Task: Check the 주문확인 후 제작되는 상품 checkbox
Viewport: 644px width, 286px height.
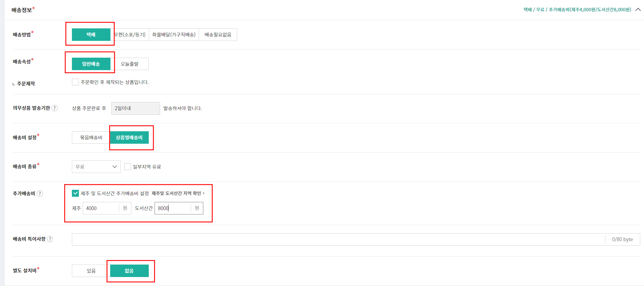Action: tap(75, 82)
